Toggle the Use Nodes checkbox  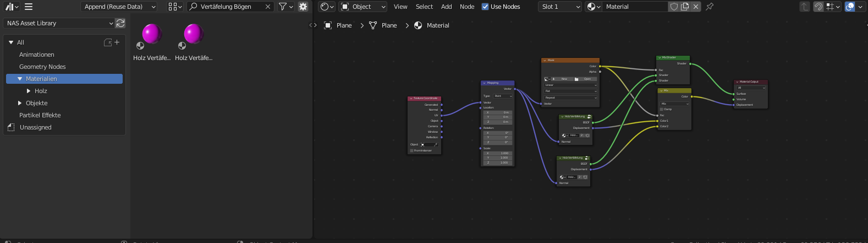coord(485,7)
